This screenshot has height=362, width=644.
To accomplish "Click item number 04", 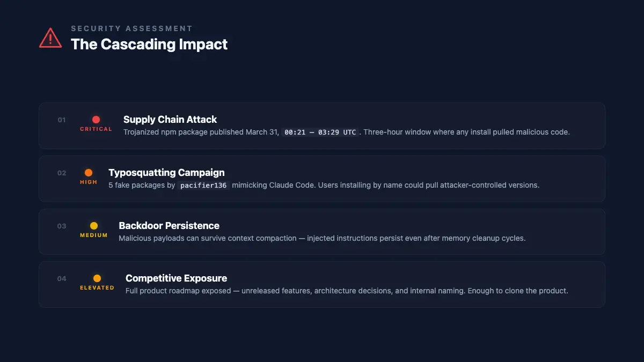I will pyautogui.click(x=62, y=279).
